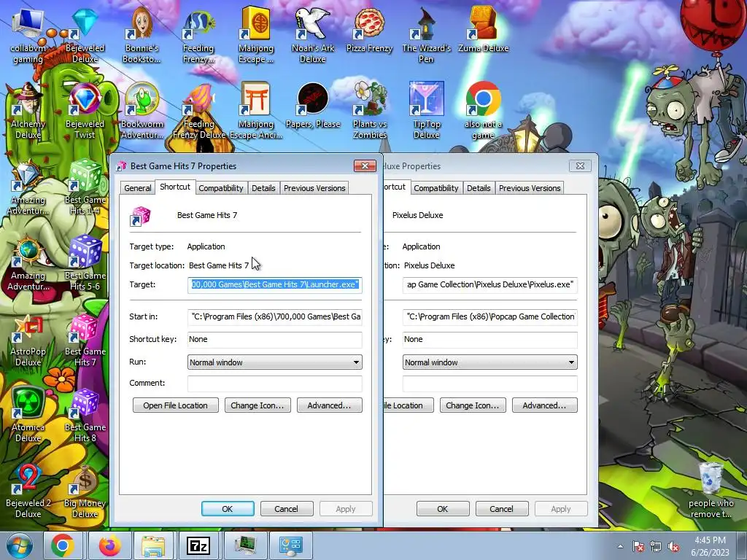The height and width of the screenshot is (560, 747).
Task: Select the Plants vs Zombies desktop shortcut
Action: pyautogui.click(x=369, y=112)
